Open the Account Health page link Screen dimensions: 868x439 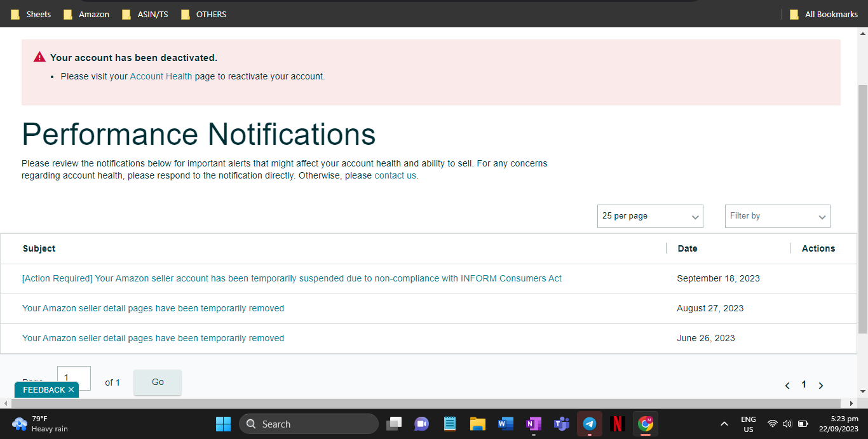point(161,76)
